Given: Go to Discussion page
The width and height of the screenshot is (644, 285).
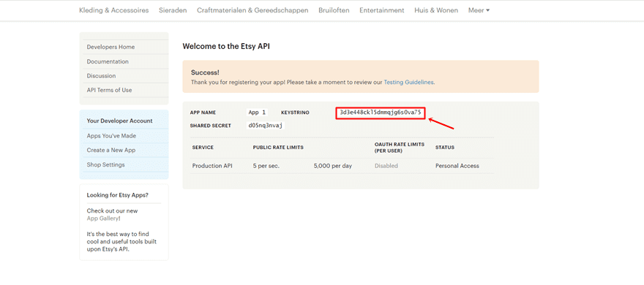Looking at the screenshot, I should pos(101,76).
